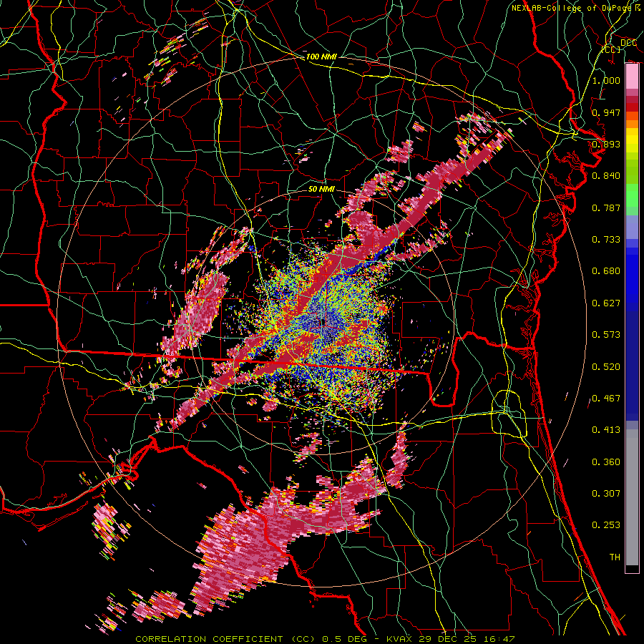Screen dimensions: 644x644
Task: Click the 50 NMI range ring label
Action: [321, 190]
